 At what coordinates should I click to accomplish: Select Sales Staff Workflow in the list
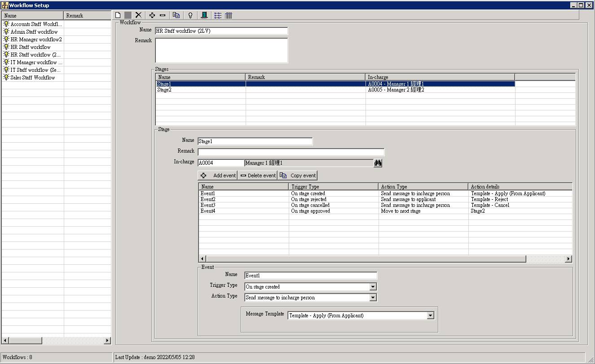tap(32, 78)
